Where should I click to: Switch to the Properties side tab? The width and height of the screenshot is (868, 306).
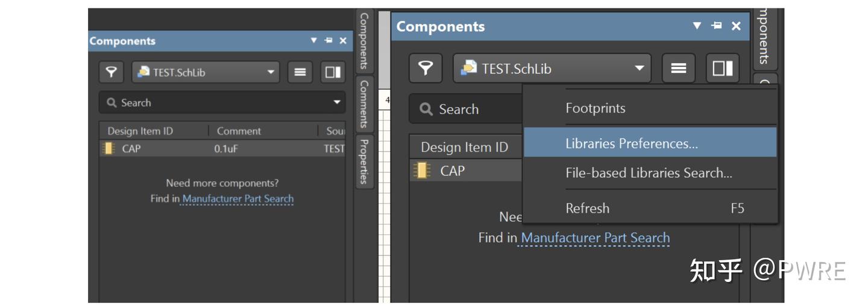click(x=363, y=161)
